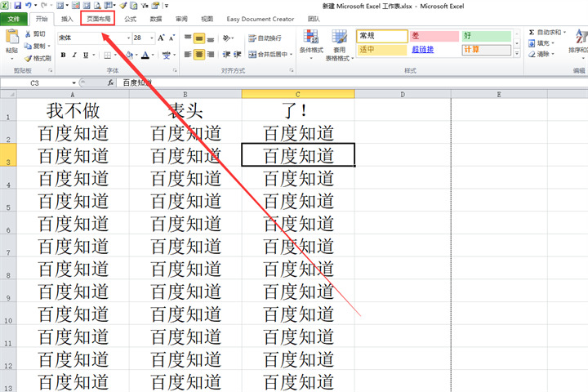This screenshot has height=392, width=588.
Task: Open font color dropdown arrow
Action: click(153, 56)
